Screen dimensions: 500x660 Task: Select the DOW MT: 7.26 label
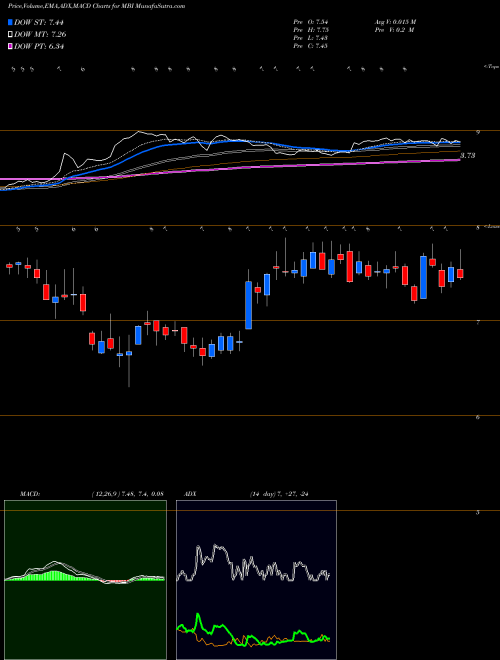40,35
